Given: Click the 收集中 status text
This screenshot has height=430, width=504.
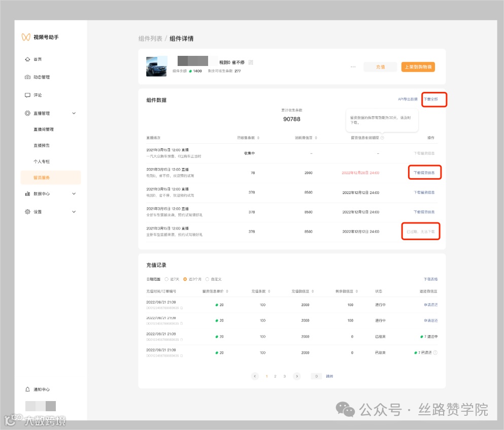Looking at the screenshot, I should coord(249,153).
